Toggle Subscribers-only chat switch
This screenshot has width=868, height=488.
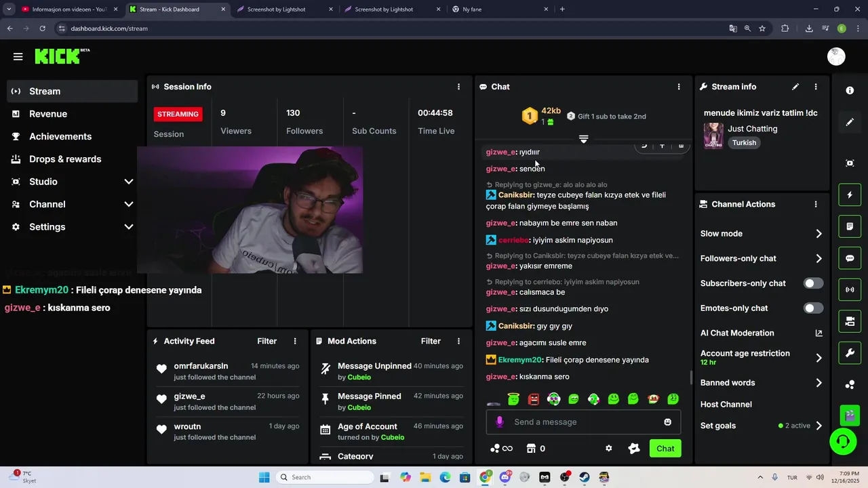coord(813,283)
